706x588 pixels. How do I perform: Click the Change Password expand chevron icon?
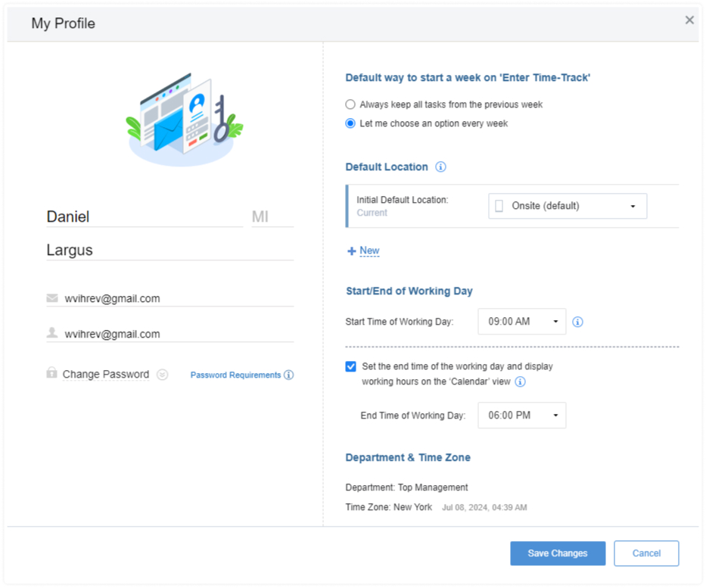click(x=162, y=375)
